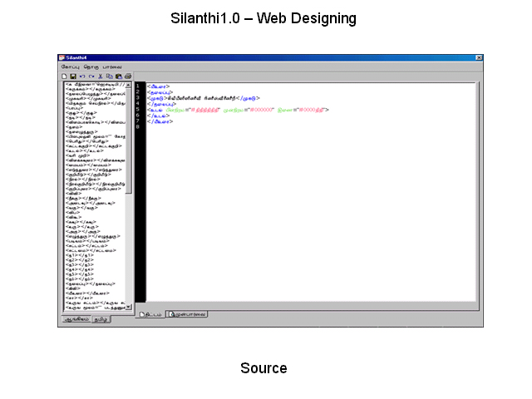This screenshot has width=532, height=399.
Task: Open the கோப்பு (File) menu
Action: click(70, 66)
